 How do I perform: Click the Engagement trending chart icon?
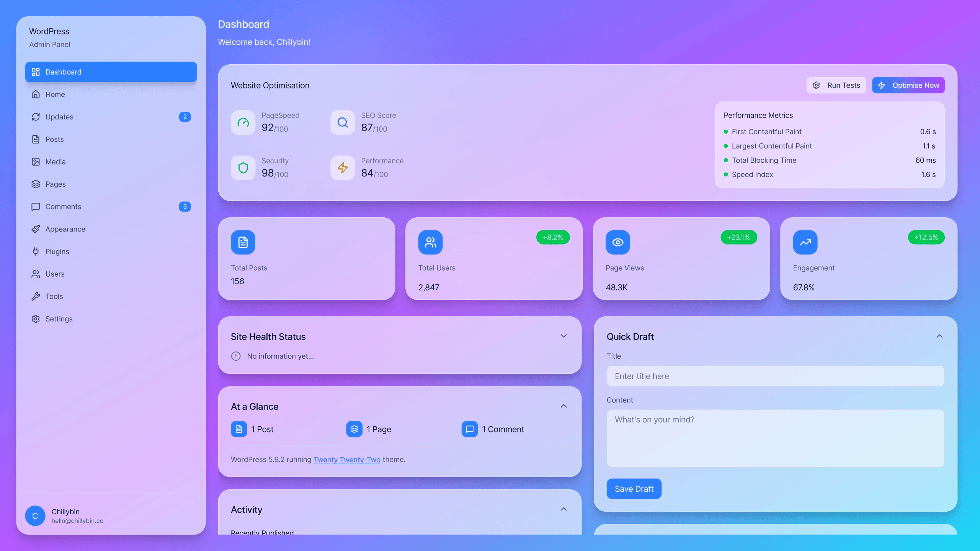tap(805, 242)
